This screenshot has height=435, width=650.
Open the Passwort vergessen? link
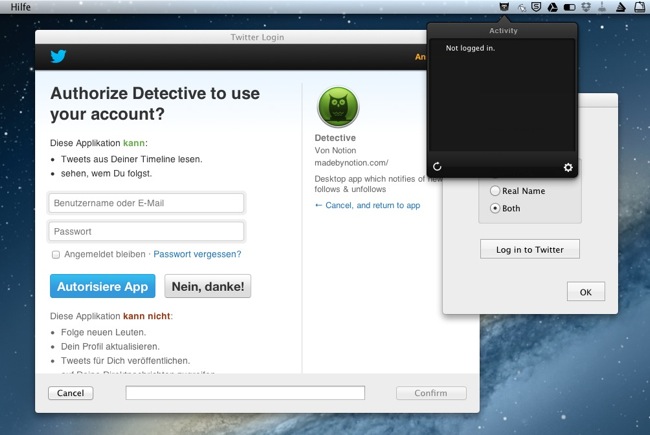pos(197,254)
